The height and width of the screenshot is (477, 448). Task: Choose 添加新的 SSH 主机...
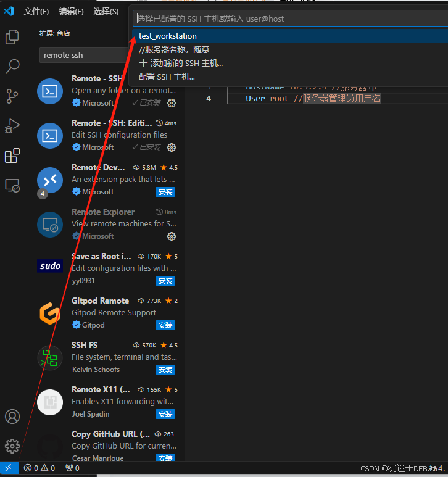coord(290,64)
